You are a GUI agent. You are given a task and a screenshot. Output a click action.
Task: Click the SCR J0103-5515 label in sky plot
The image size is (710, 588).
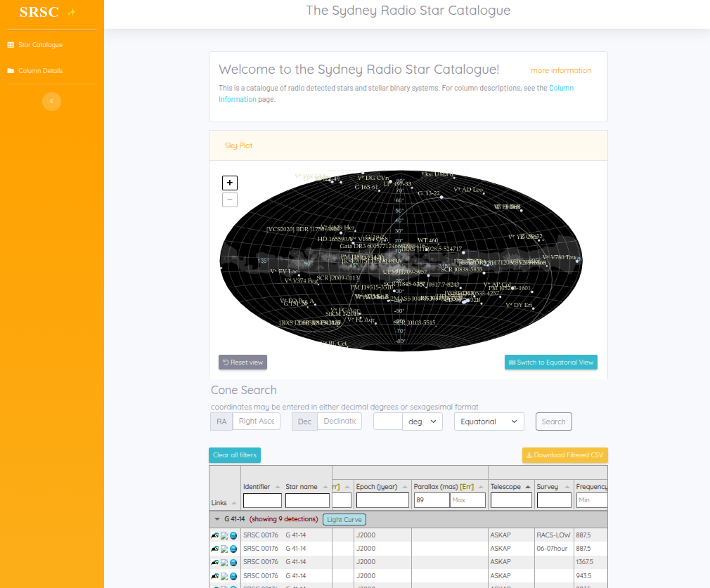pyautogui.click(x=415, y=322)
